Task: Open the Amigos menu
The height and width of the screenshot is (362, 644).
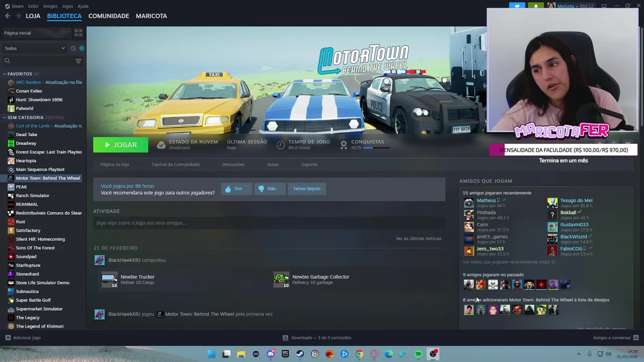Action: pos(50,6)
